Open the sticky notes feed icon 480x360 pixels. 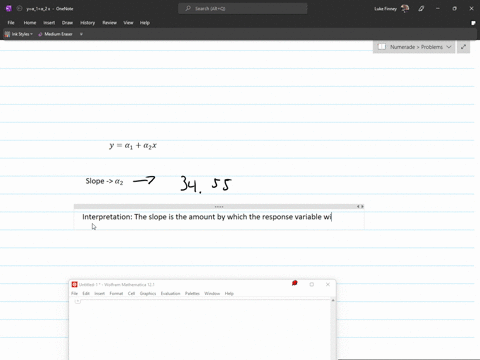tap(473, 23)
